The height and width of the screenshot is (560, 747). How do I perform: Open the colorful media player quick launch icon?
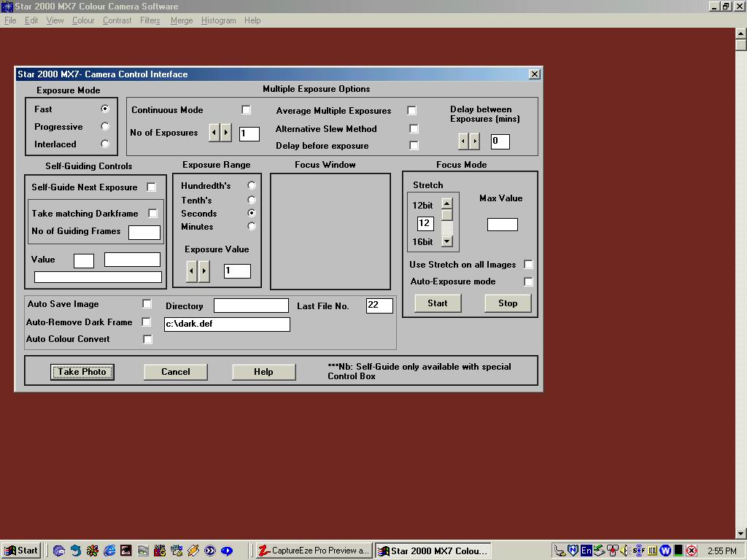(160, 551)
